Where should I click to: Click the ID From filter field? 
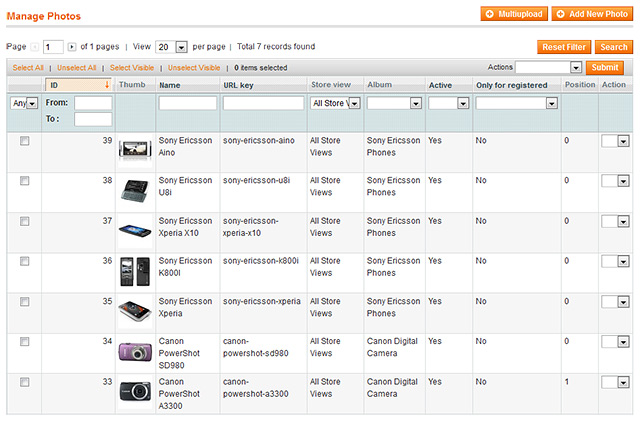93,103
